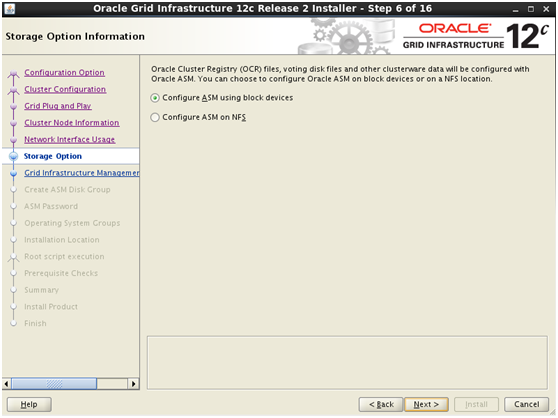The height and width of the screenshot is (418, 558).
Task: Click the step bullet beside Configuration Option
Action: [14, 73]
